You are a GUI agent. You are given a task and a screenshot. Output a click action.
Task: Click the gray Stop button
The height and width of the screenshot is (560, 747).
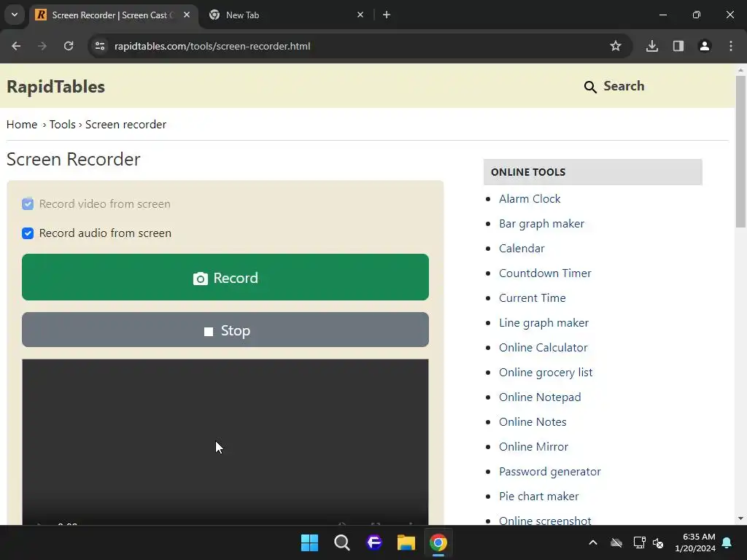point(225,330)
